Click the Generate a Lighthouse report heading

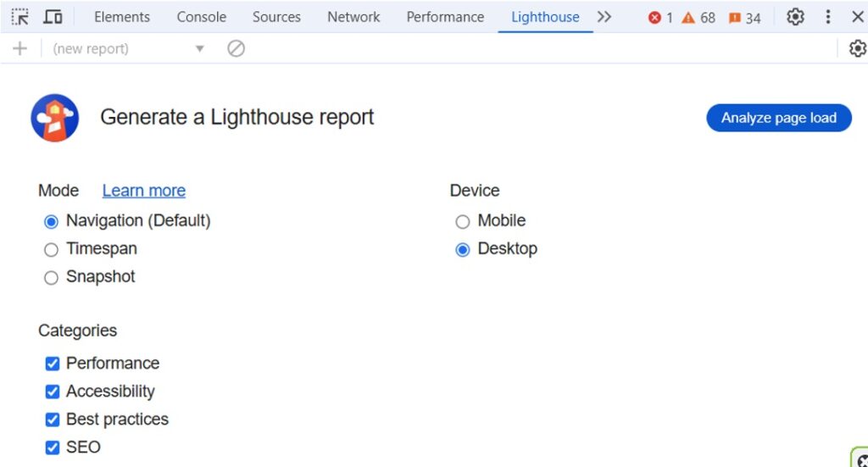click(x=237, y=117)
